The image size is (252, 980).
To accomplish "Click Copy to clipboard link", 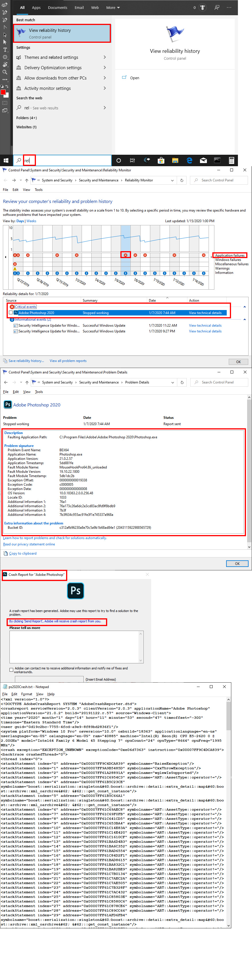I will click(x=23, y=553).
